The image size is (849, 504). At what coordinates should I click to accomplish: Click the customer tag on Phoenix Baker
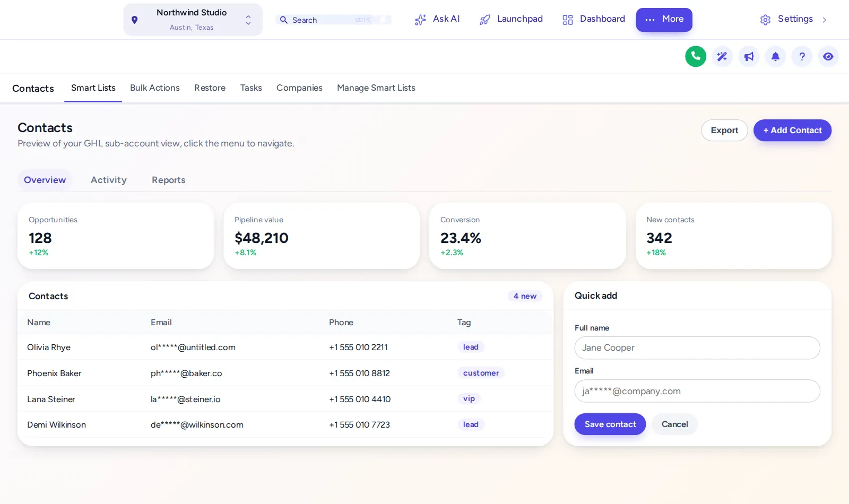pyautogui.click(x=481, y=373)
